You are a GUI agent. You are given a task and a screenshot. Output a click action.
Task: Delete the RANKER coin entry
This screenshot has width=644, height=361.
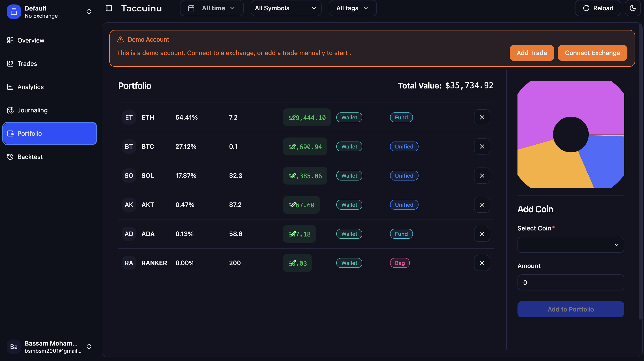click(482, 263)
